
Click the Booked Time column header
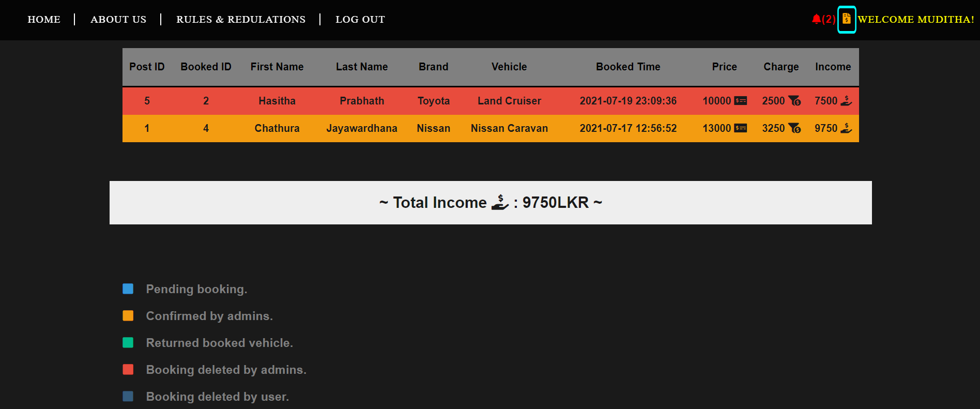coord(628,67)
